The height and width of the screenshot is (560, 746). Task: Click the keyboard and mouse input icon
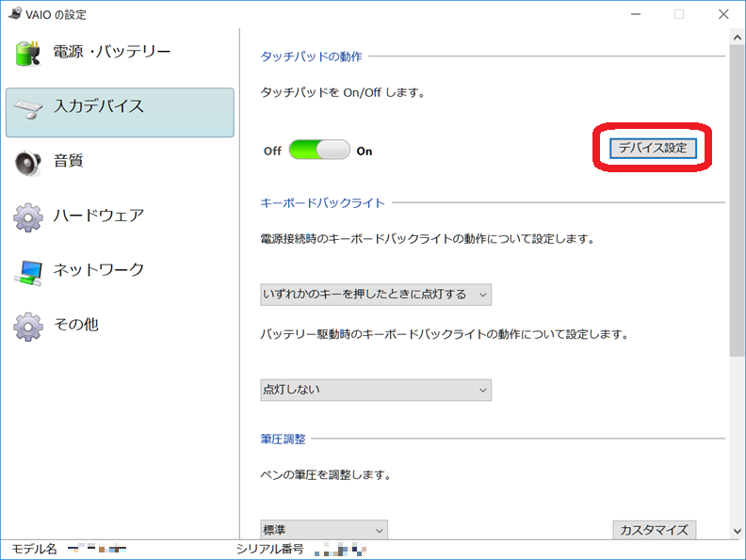pyautogui.click(x=28, y=109)
